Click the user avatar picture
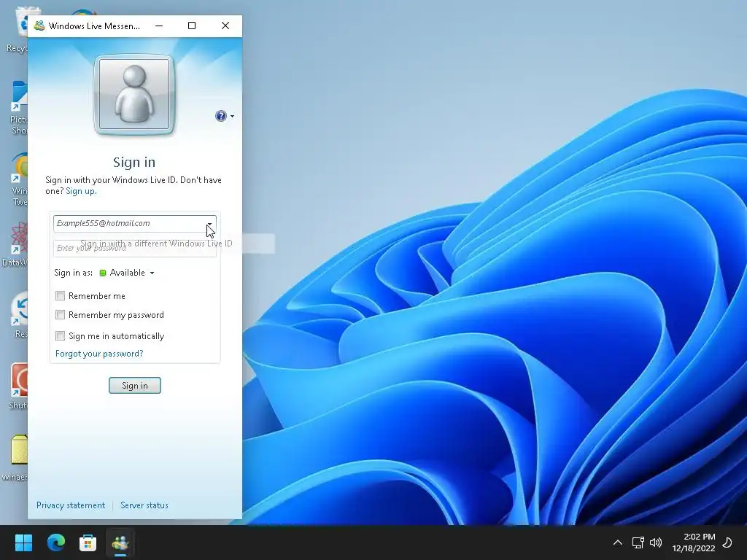 click(134, 94)
